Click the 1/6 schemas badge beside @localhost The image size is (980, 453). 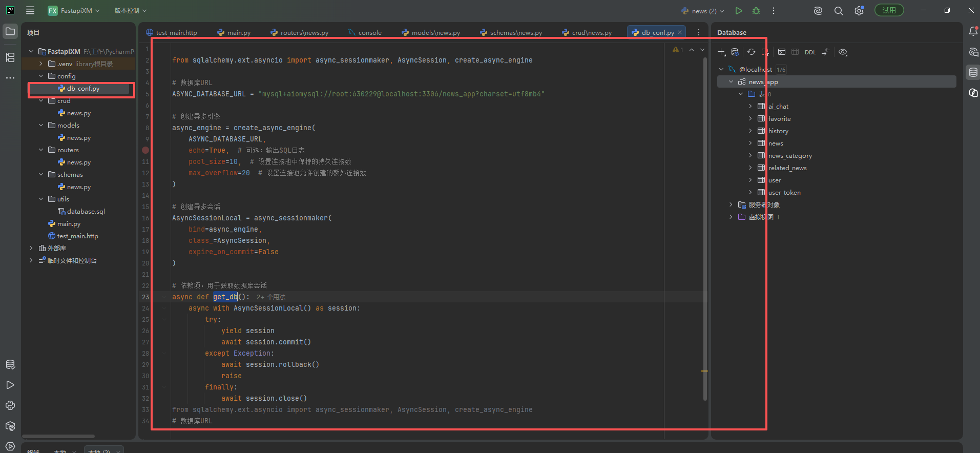pos(781,70)
